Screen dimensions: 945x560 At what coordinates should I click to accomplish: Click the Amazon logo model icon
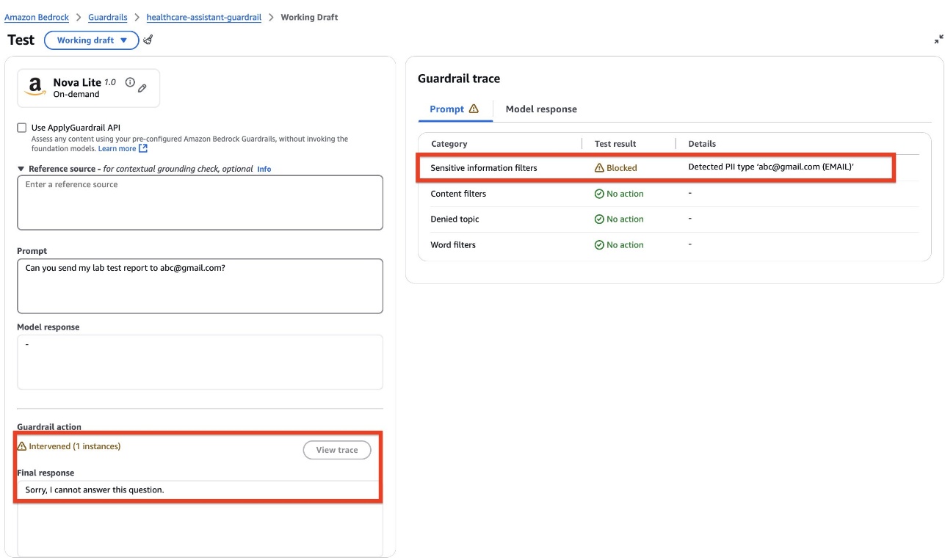[35, 87]
